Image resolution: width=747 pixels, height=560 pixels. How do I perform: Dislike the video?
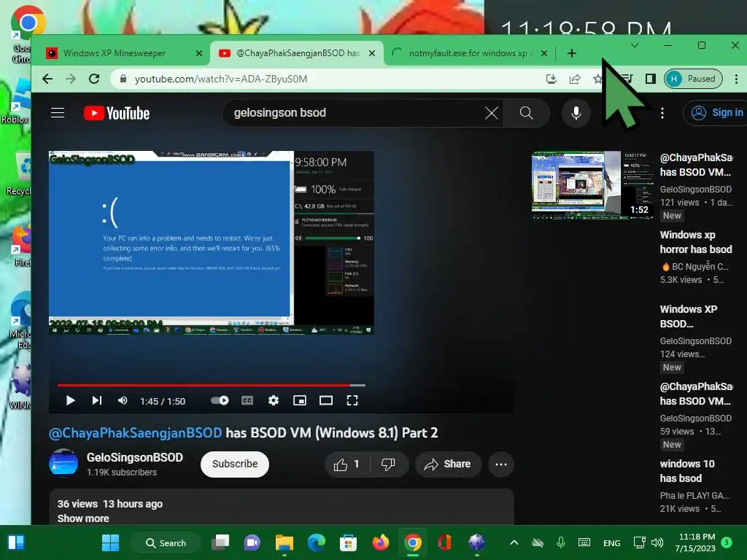click(x=389, y=464)
